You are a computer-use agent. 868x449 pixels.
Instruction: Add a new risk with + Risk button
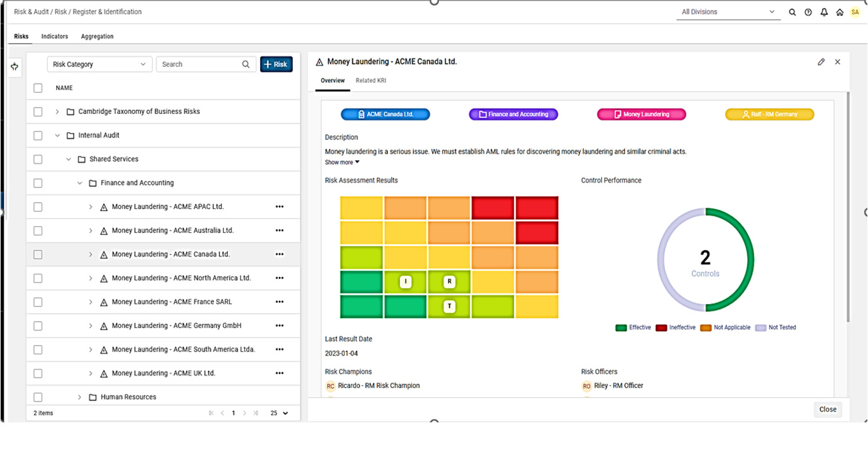pyautogui.click(x=276, y=64)
